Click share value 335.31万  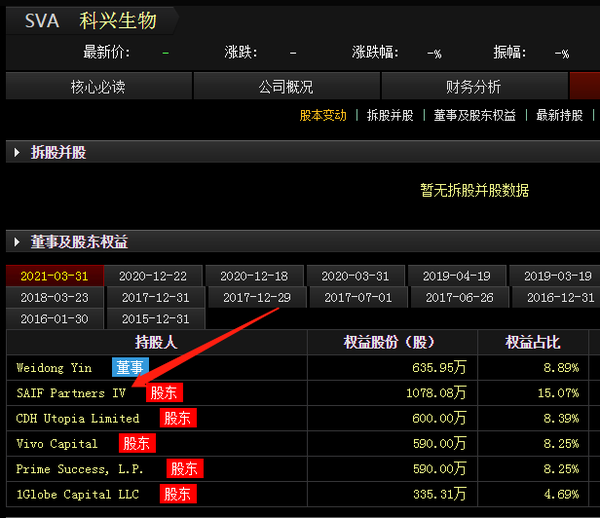point(439,494)
